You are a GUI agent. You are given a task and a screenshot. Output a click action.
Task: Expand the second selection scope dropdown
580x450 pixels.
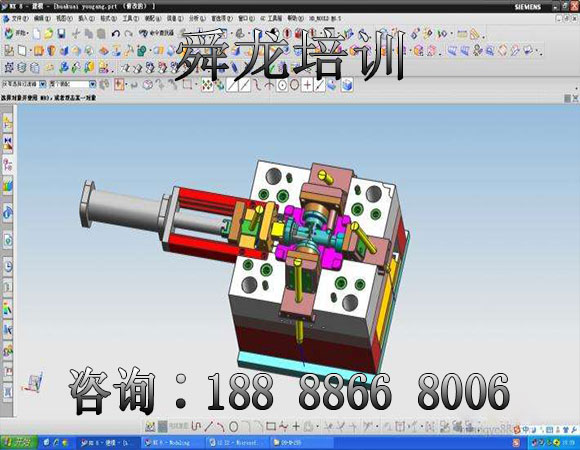(x=92, y=84)
